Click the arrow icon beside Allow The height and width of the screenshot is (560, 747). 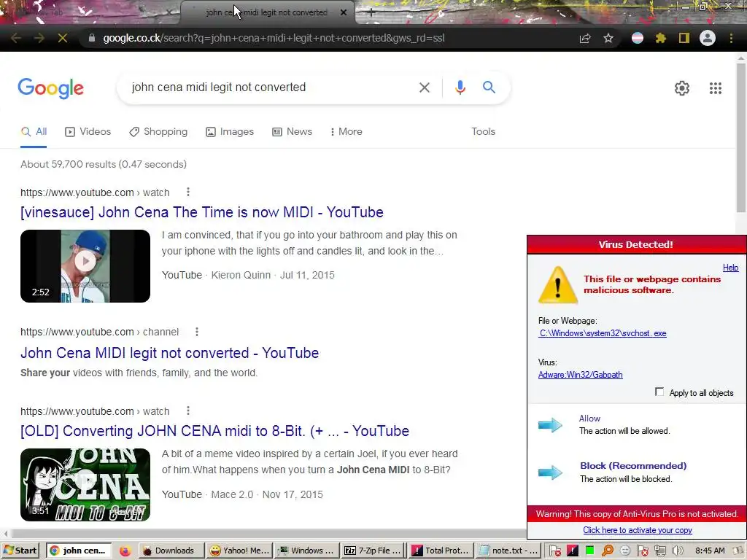[551, 425]
